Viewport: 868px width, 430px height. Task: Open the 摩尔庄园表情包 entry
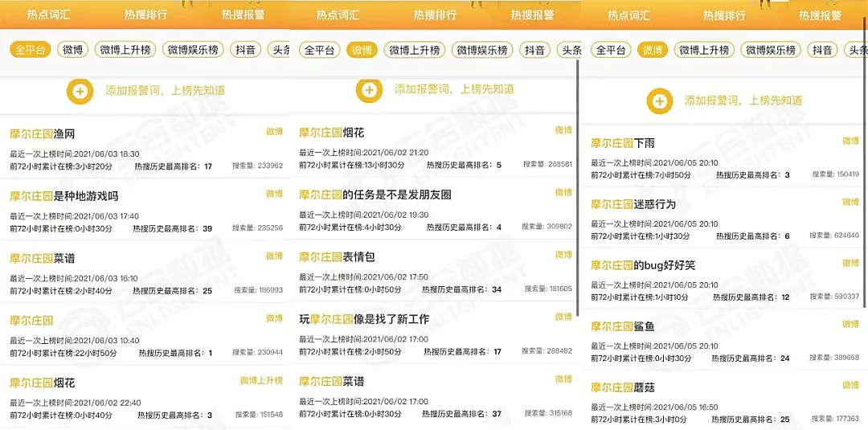click(x=434, y=271)
